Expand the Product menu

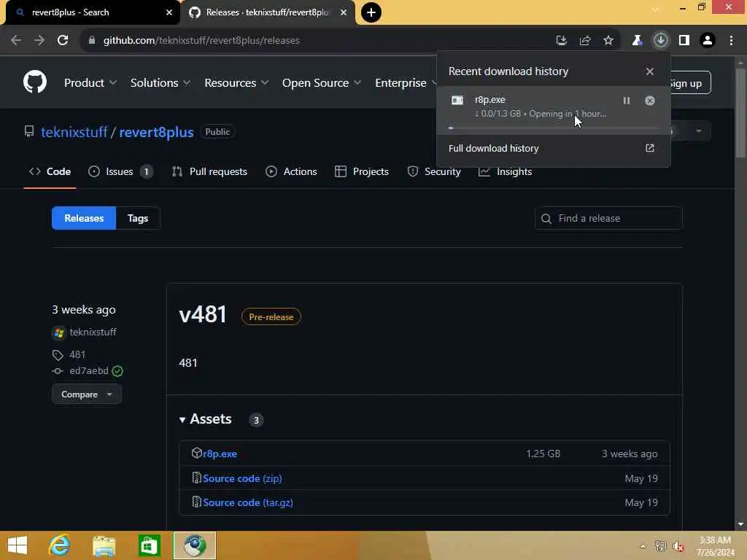(x=90, y=83)
